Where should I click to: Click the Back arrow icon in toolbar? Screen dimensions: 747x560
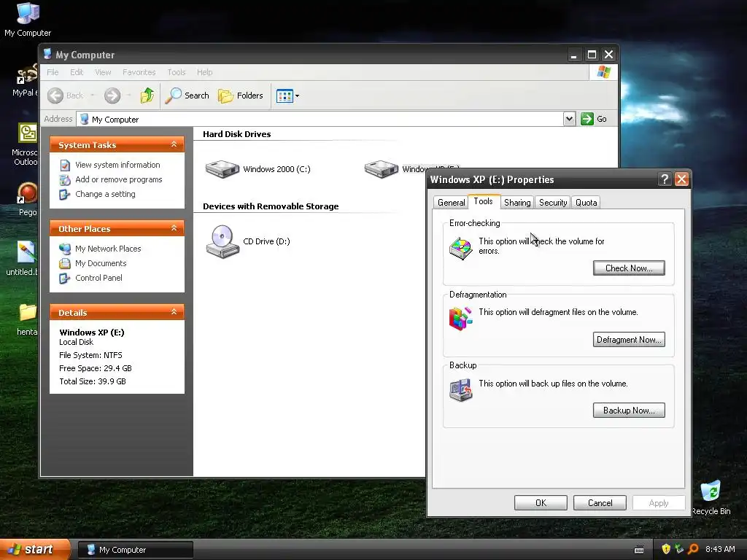pos(55,96)
